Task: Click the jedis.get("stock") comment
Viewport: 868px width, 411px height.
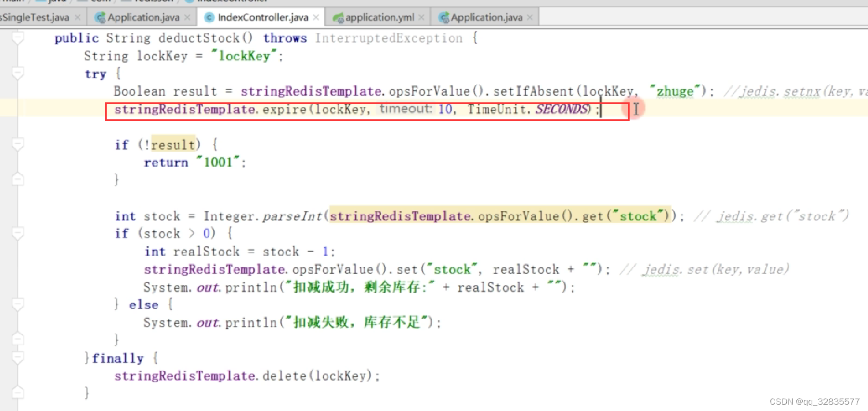Action: 771,216
